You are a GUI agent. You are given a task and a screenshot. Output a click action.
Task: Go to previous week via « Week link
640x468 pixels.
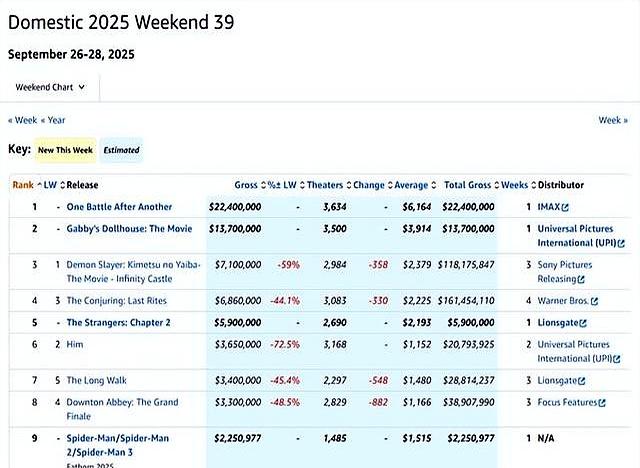coord(22,120)
